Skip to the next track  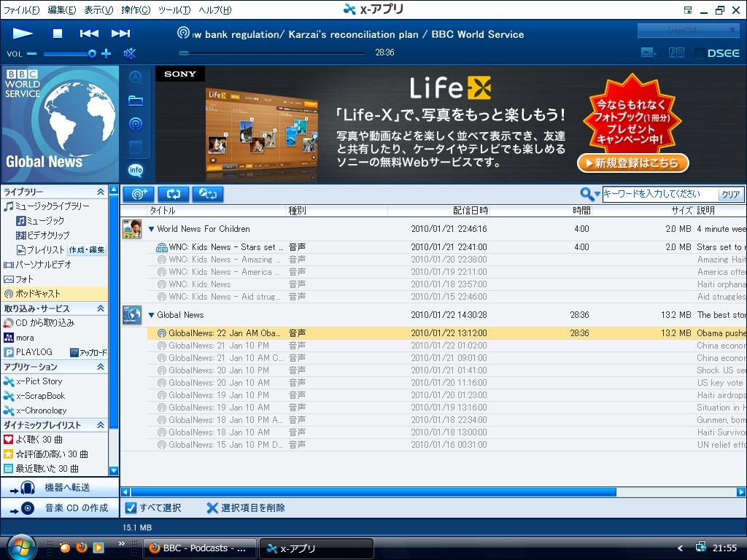120,34
